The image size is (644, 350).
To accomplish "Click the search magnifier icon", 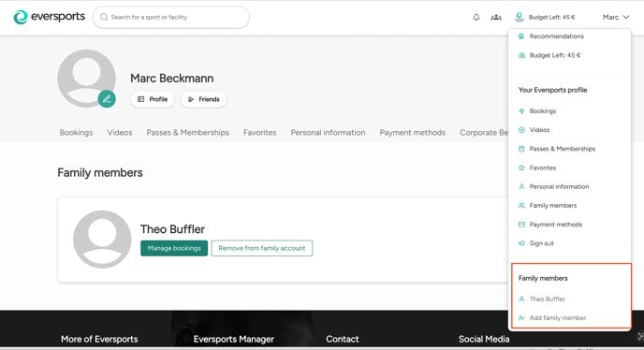I will point(104,17).
